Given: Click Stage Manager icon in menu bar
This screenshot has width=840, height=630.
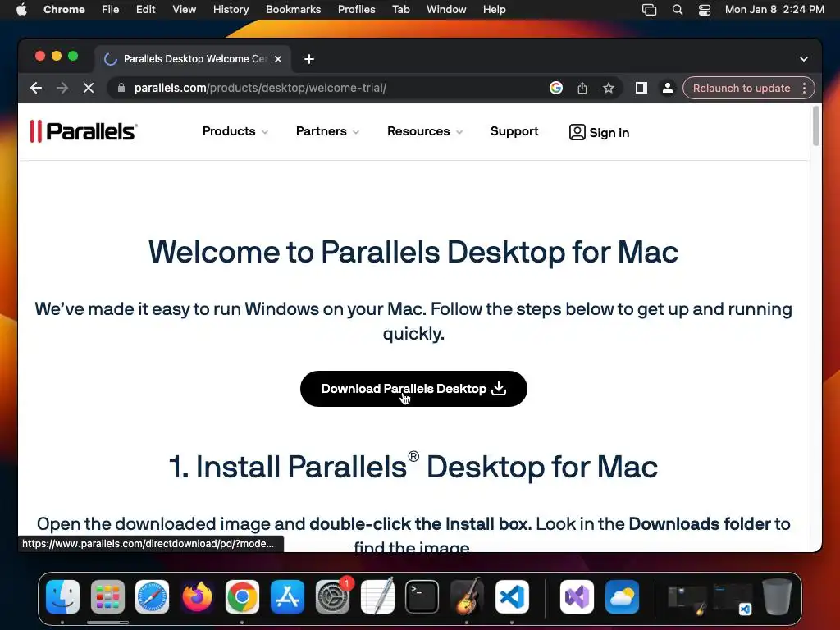Looking at the screenshot, I should click(x=650, y=9).
